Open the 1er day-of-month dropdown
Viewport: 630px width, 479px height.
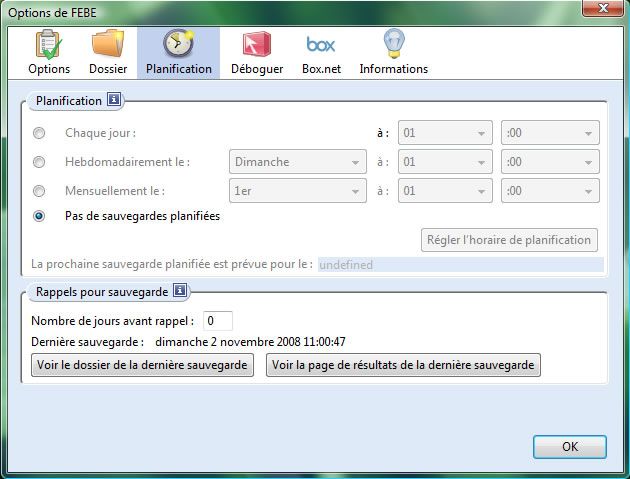298,190
